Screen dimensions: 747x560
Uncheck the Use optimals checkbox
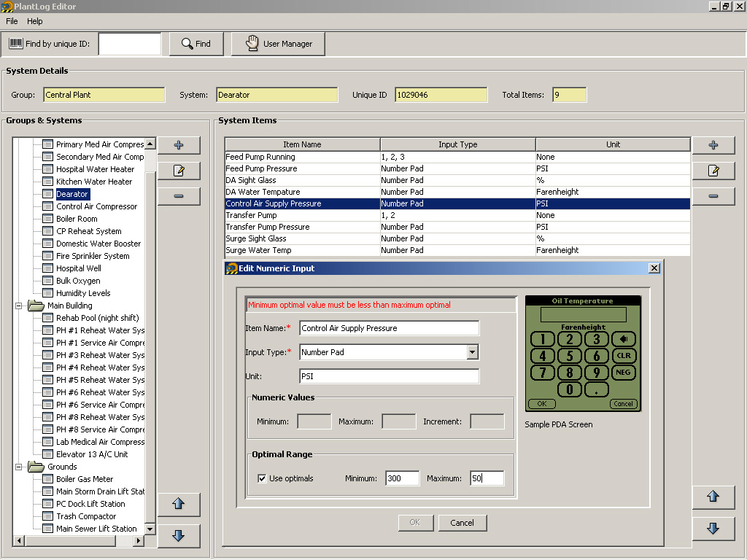[262, 478]
